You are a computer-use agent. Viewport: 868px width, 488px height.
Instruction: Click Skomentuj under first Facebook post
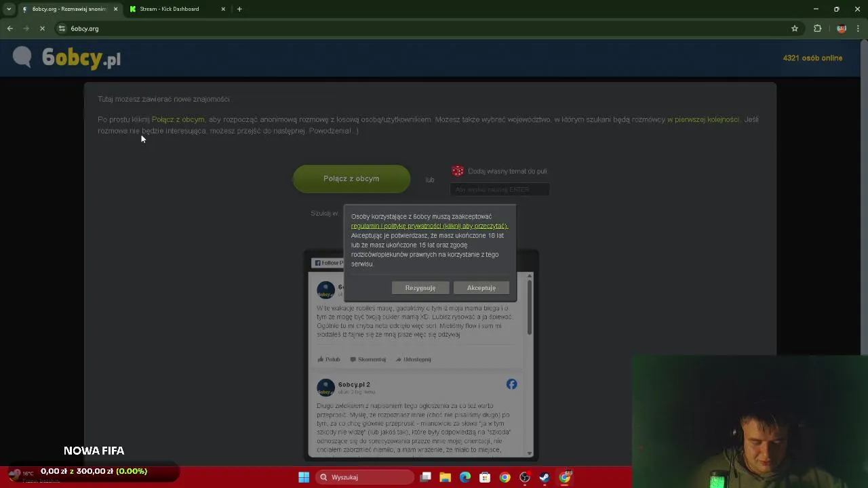pos(368,359)
